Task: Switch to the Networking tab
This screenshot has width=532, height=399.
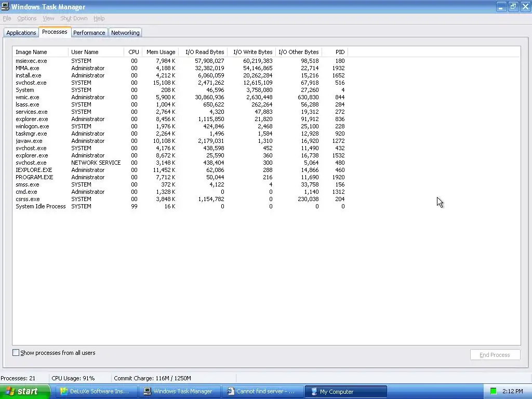Action: point(125,33)
